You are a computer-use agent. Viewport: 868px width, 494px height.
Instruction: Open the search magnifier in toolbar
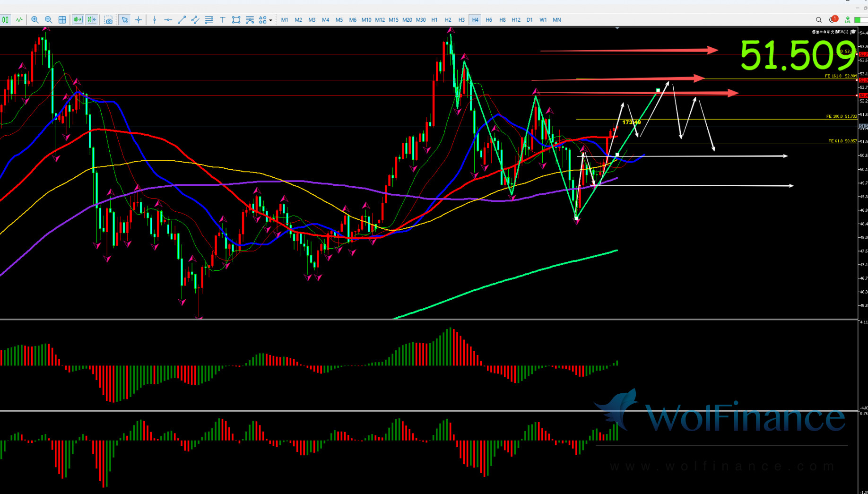[x=818, y=20]
